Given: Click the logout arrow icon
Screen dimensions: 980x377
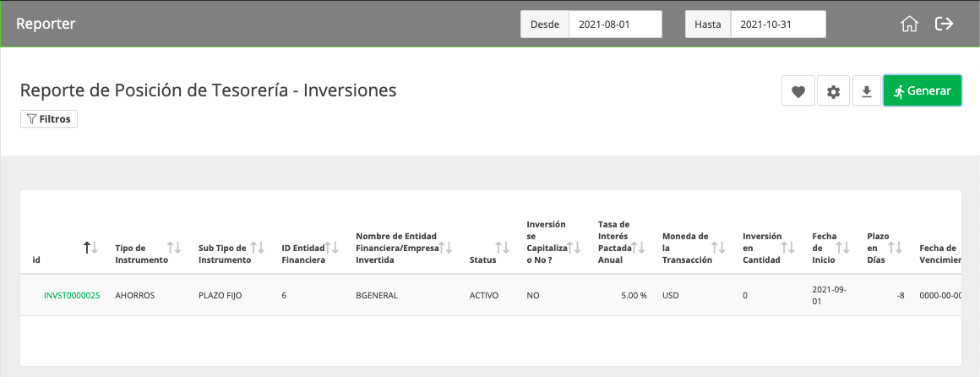Looking at the screenshot, I should click(944, 24).
